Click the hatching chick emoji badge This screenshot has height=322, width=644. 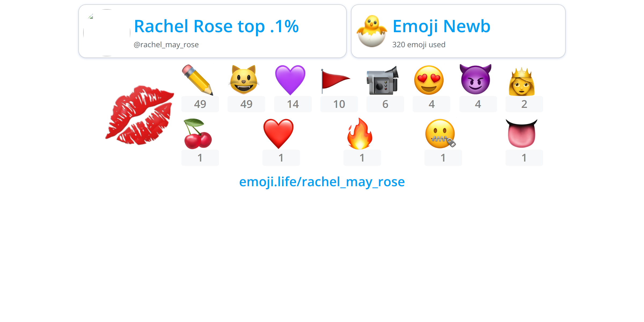372,31
